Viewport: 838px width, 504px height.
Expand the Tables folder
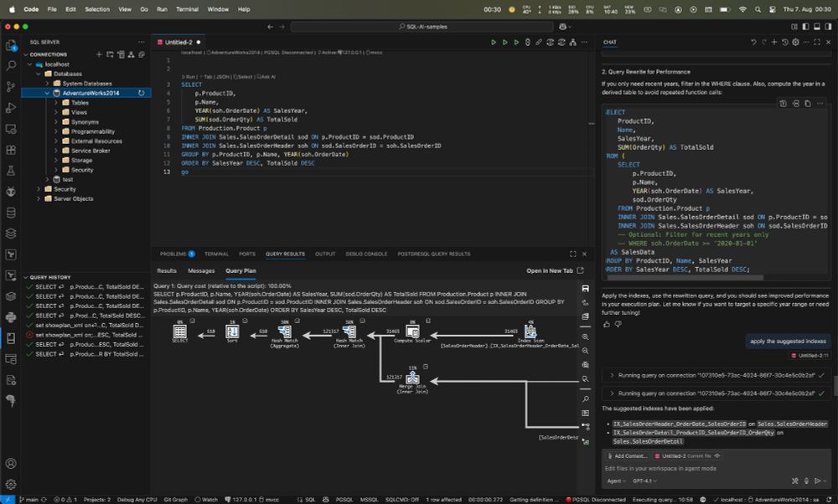coord(55,102)
